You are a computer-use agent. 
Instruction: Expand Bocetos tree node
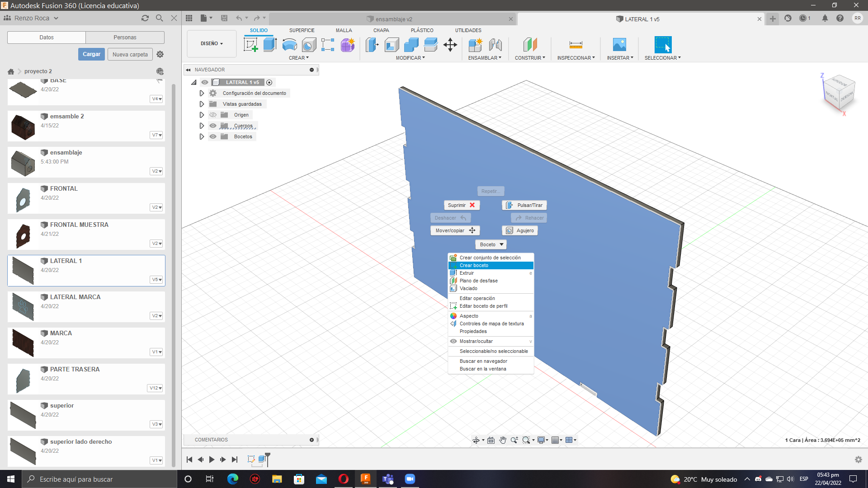click(202, 136)
